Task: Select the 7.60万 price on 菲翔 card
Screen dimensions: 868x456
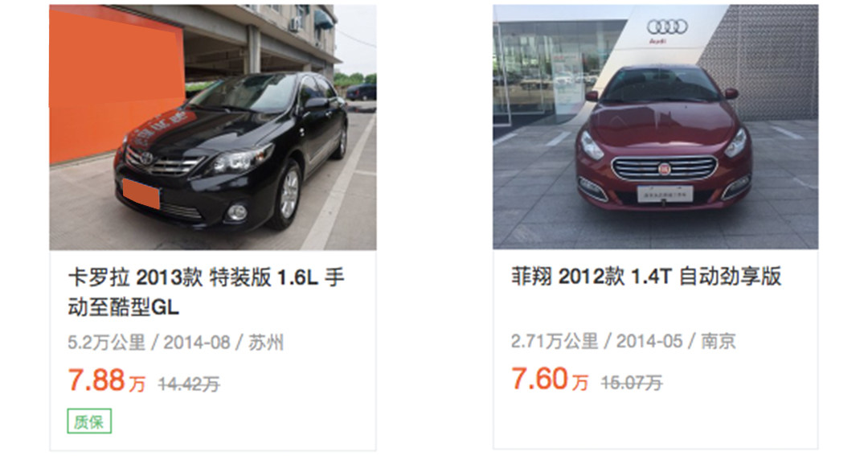Action: click(549, 380)
